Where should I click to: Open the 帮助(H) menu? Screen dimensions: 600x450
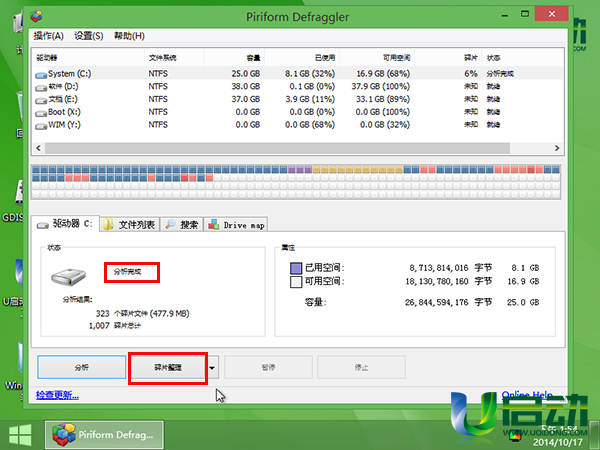129,36
